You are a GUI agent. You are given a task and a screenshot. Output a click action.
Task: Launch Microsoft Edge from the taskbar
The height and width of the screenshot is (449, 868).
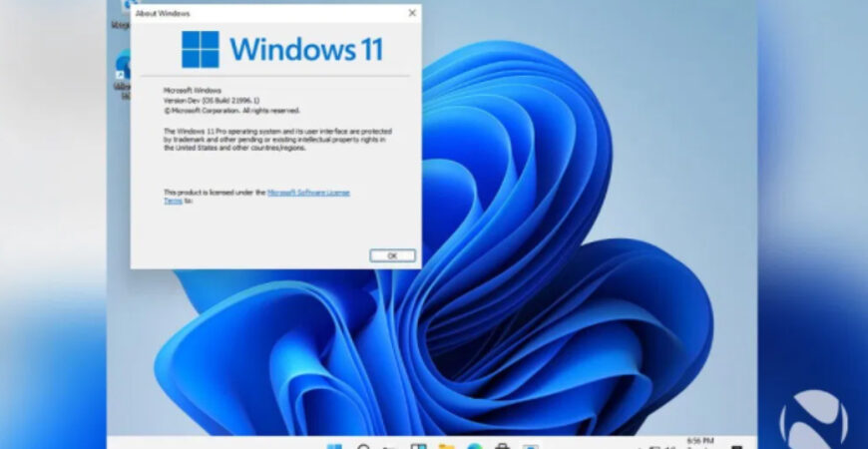tap(475, 446)
